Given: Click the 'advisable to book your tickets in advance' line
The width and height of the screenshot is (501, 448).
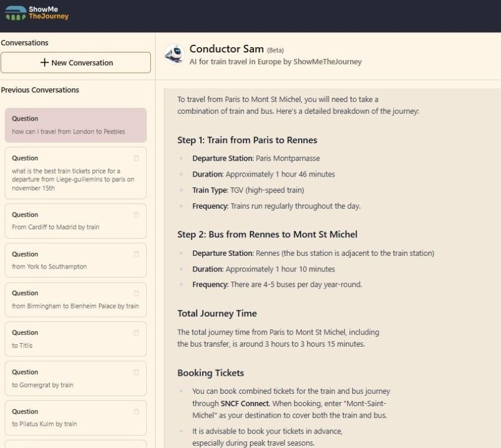Looking at the screenshot, I should tap(267, 437).
